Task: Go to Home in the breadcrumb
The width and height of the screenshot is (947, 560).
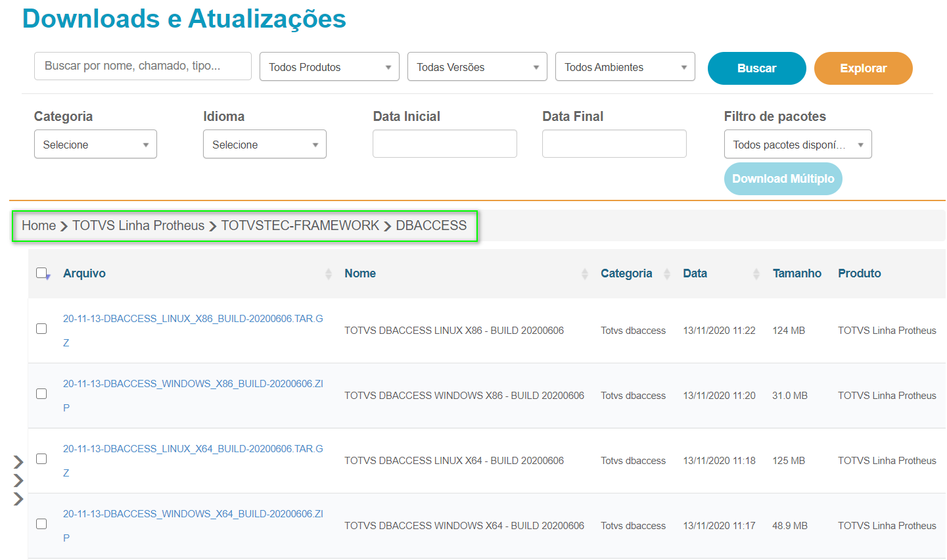Action: point(39,225)
